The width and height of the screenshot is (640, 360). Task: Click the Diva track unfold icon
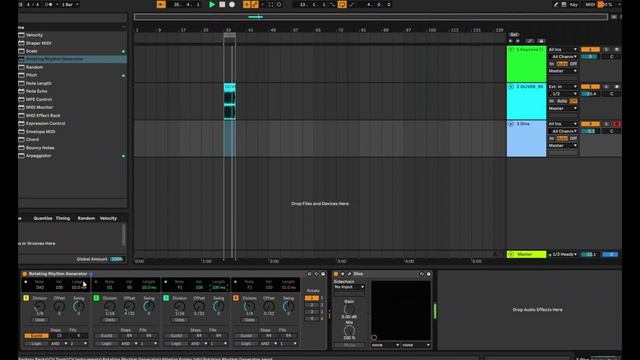pyautogui.click(x=511, y=124)
